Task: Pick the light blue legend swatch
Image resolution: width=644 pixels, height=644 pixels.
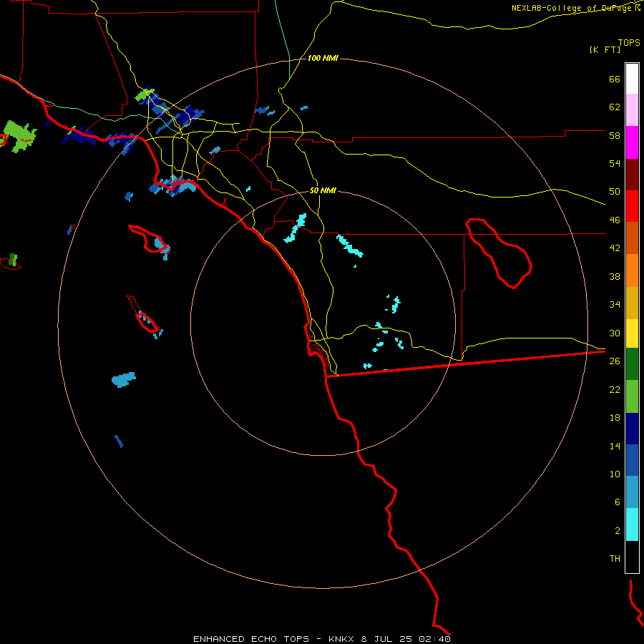Action: pyautogui.click(x=632, y=492)
